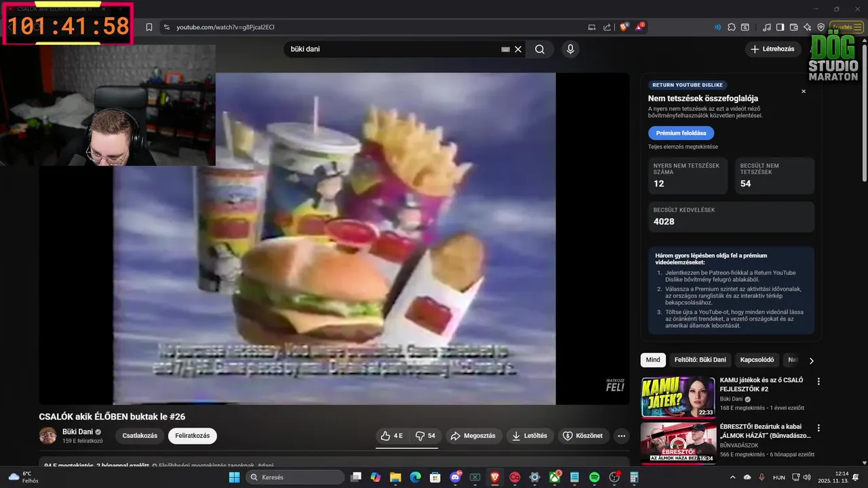Open options menu for KAMU játékok video
This screenshot has width=868, height=488.
click(x=818, y=382)
